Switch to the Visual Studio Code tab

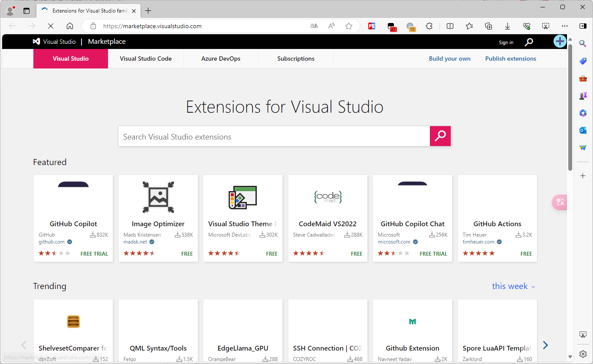click(x=145, y=58)
